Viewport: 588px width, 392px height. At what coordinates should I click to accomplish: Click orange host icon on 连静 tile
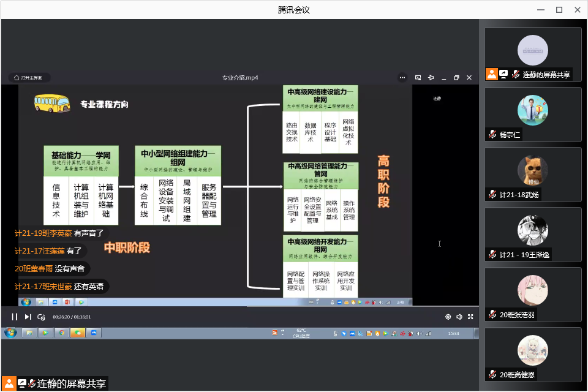point(492,74)
